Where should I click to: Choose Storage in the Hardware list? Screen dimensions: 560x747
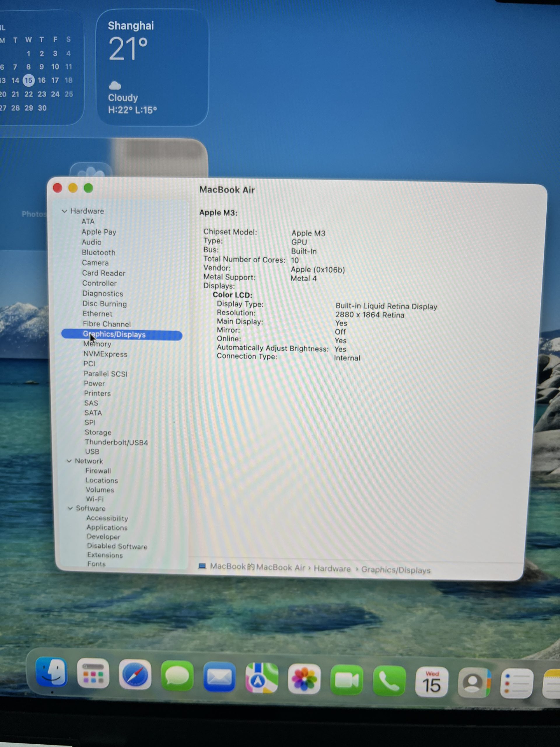tap(98, 432)
